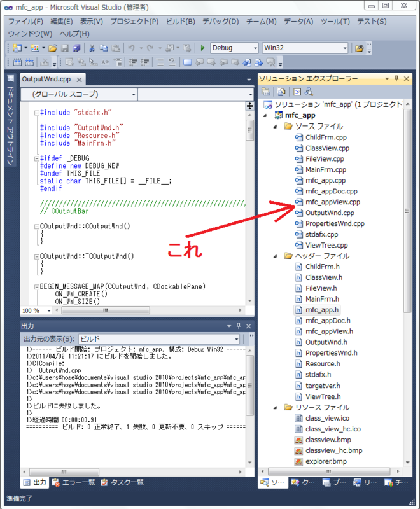420x509 pixels.
Task: Click Properties icon in Solution Explorer toolbar
Action: (x=266, y=92)
